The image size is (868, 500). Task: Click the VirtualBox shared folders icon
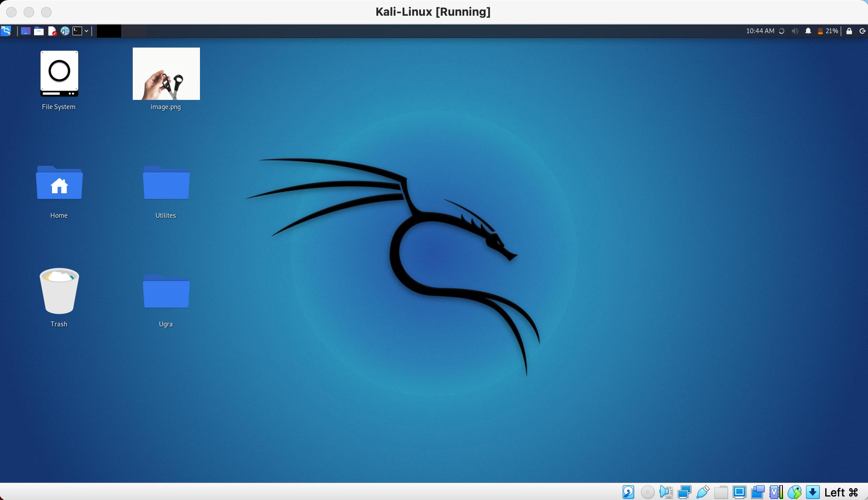point(721,492)
